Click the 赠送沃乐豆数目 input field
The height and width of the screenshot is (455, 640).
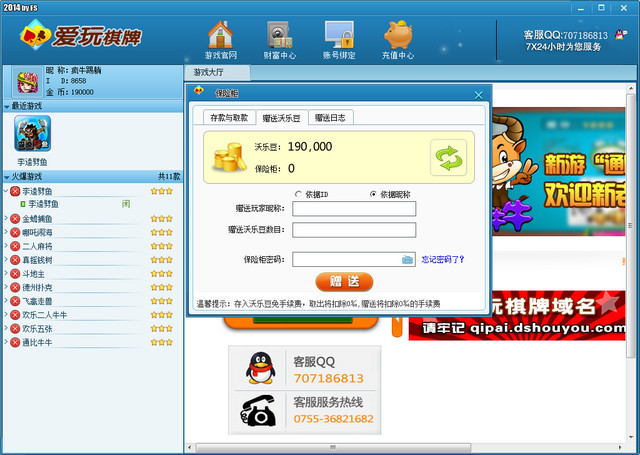coord(354,230)
